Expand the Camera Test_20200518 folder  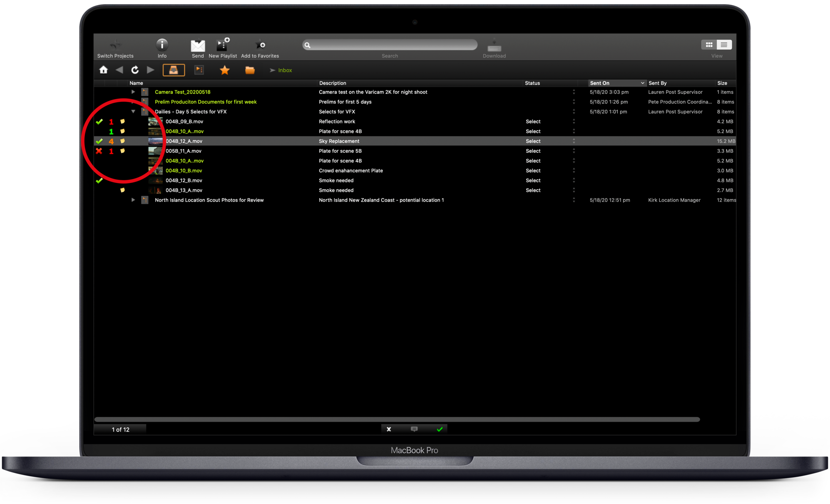tap(133, 92)
